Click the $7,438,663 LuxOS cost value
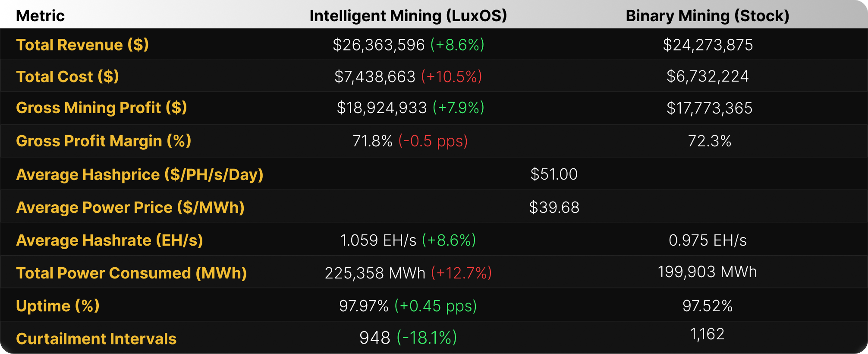 click(374, 77)
